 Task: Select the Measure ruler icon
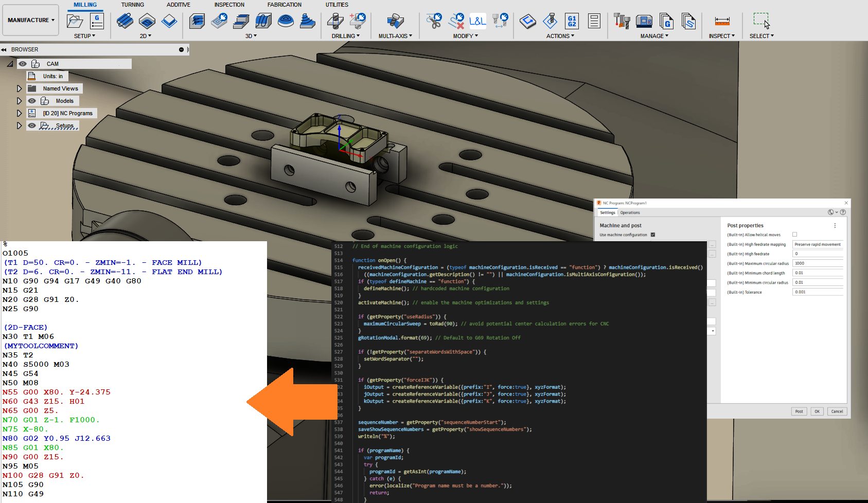coord(722,21)
